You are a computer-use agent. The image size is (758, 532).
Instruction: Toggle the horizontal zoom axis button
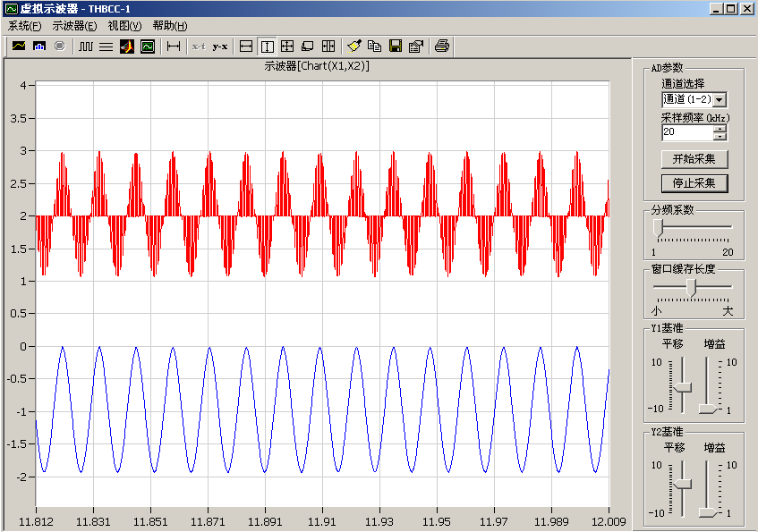click(246, 46)
